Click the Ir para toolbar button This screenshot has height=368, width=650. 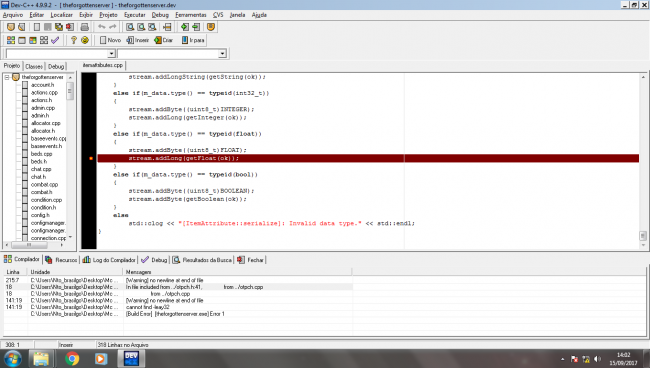193,40
